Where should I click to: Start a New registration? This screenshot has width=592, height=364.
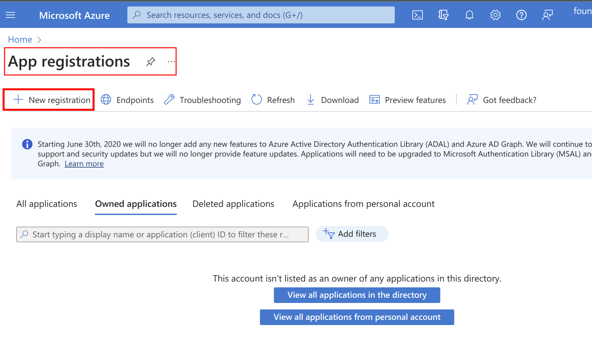(49, 100)
